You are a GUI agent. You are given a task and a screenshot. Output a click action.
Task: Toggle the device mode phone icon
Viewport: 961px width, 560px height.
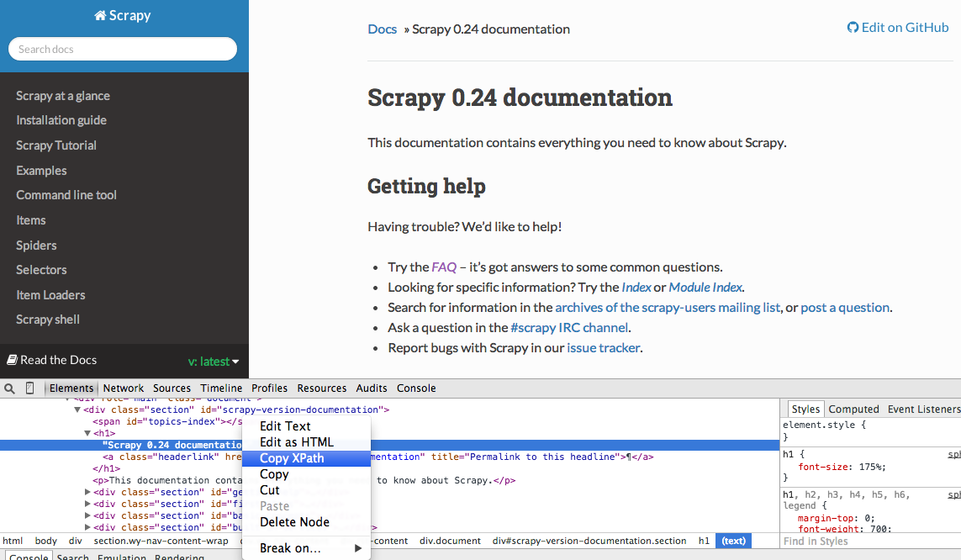click(x=30, y=388)
